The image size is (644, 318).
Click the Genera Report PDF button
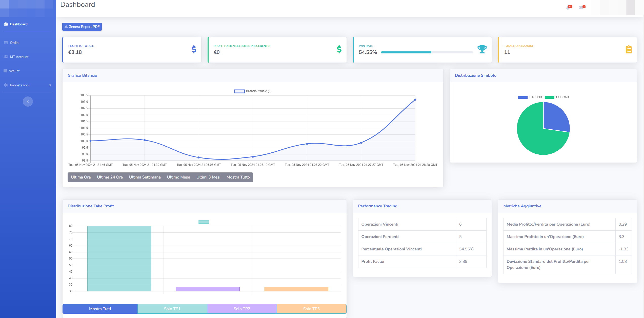[82, 26]
